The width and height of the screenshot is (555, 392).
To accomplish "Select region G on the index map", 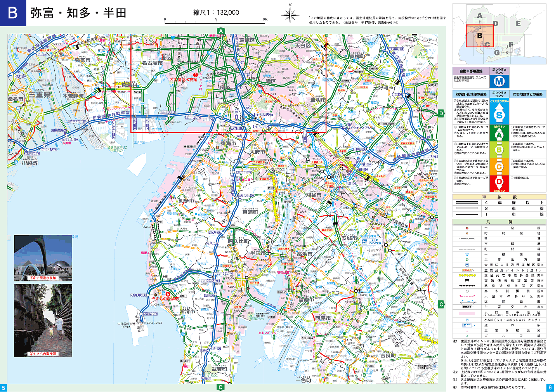I will (497, 52).
